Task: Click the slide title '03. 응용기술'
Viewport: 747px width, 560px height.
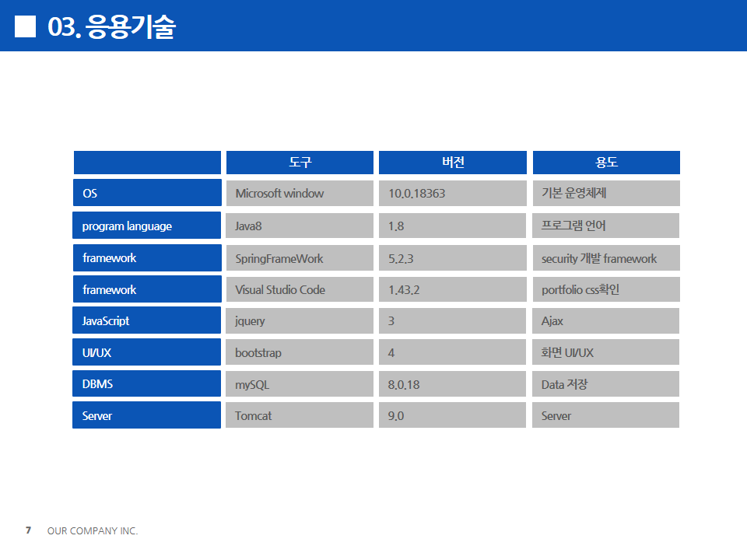Action: coord(111,26)
